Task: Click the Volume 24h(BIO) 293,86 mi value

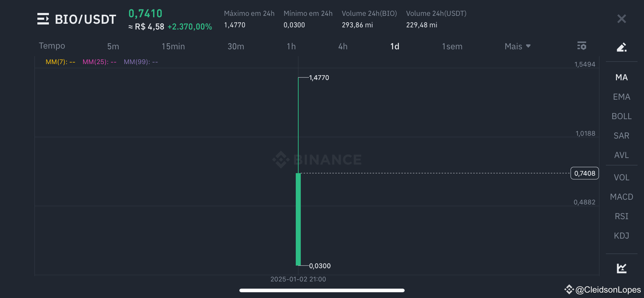Action: (357, 25)
